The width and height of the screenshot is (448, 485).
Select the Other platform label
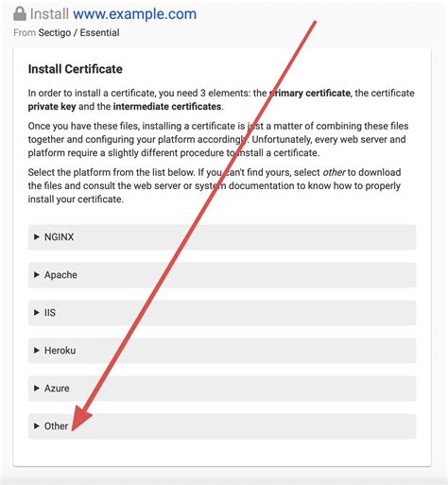pos(56,426)
